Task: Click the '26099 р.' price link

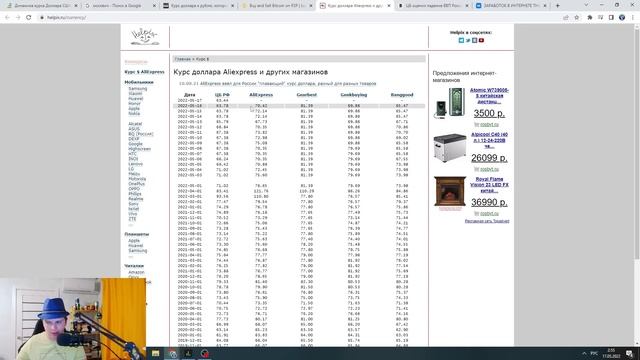Action: click(x=489, y=158)
